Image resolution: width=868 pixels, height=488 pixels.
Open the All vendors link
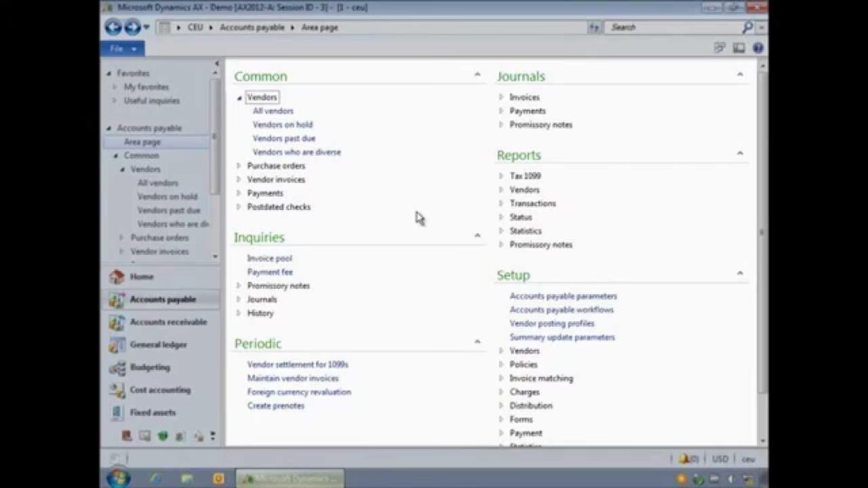(273, 111)
